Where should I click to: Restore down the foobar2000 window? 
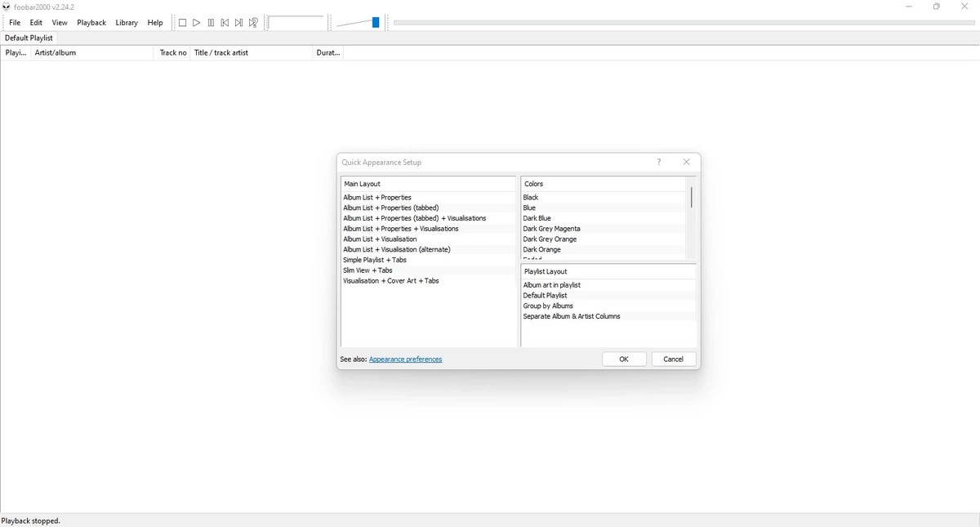pyautogui.click(x=937, y=7)
